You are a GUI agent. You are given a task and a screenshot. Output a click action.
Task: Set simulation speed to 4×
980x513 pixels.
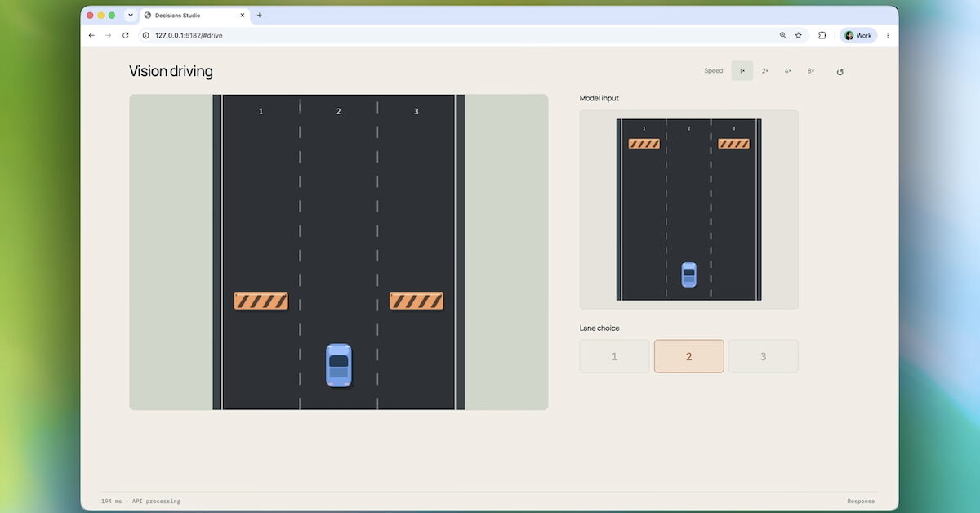point(788,71)
